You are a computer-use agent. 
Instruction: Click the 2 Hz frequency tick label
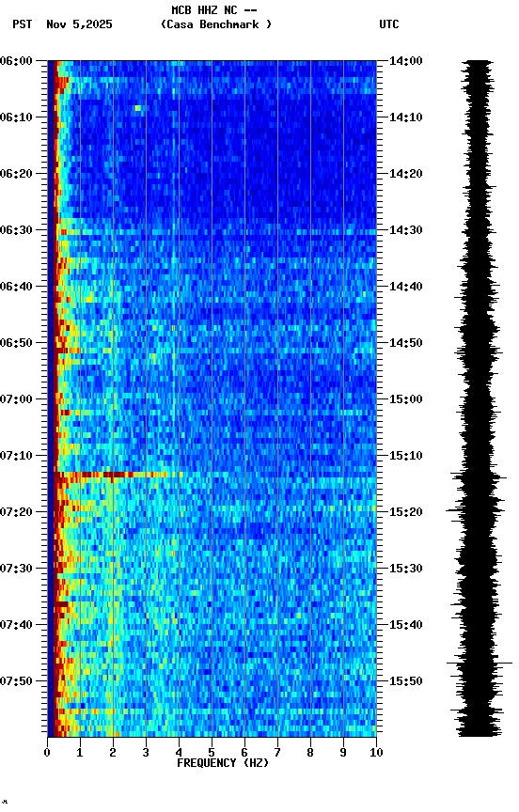pyautogui.click(x=113, y=753)
